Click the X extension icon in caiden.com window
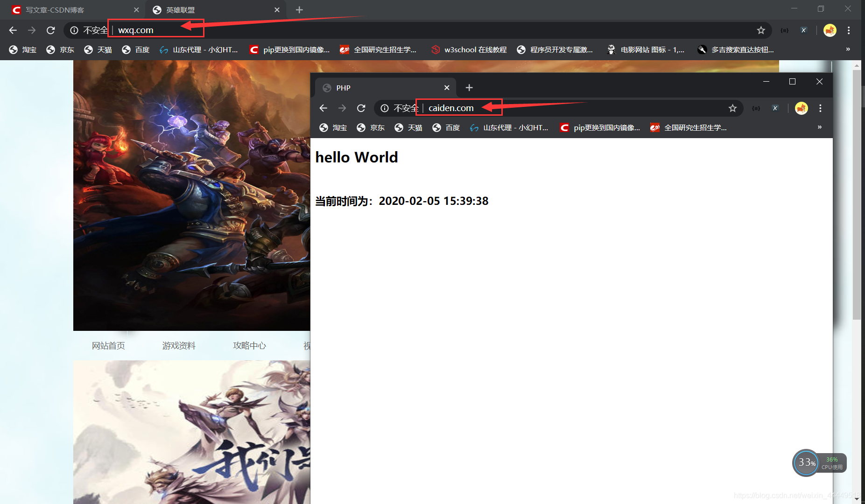The width and height of the screenshot is (865, 504). click(775, 108)
